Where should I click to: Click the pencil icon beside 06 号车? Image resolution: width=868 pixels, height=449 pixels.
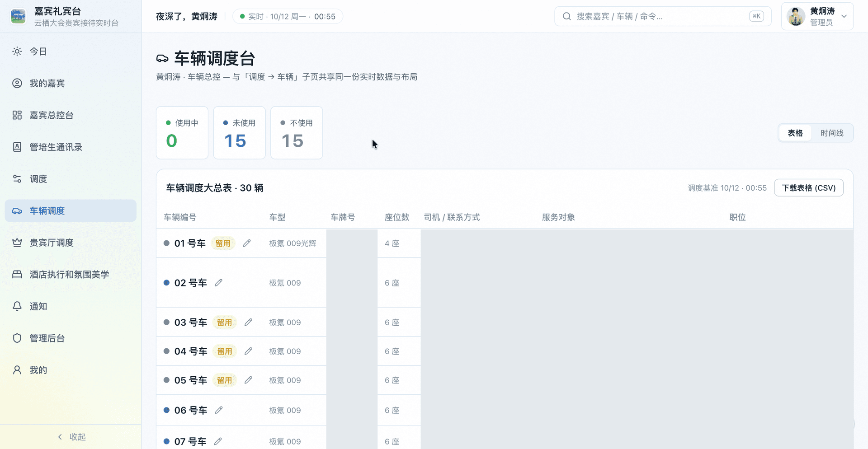point(219,410)
